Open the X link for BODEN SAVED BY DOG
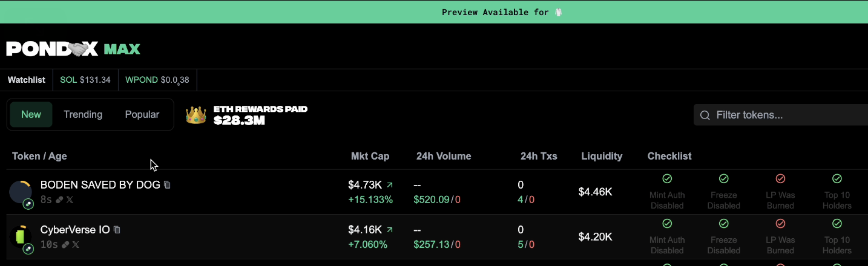 pos(70,199)
